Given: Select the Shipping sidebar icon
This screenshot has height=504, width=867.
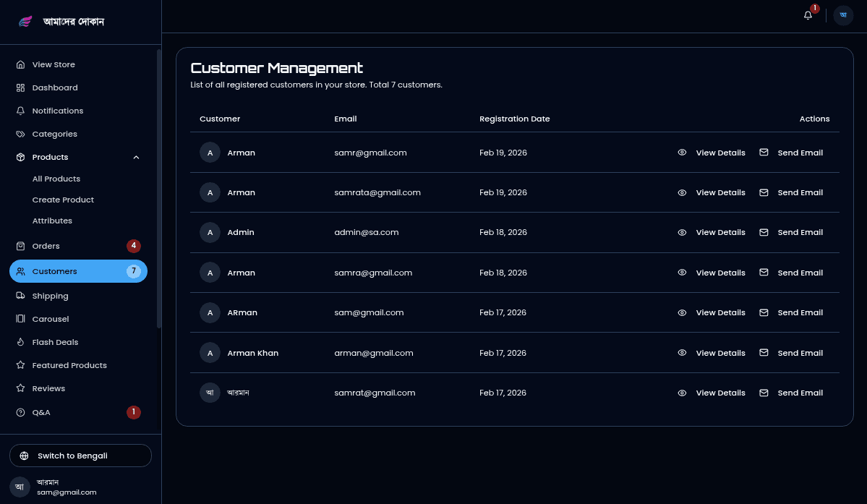Looking at the screenshot, I should (x=20, y=296).
